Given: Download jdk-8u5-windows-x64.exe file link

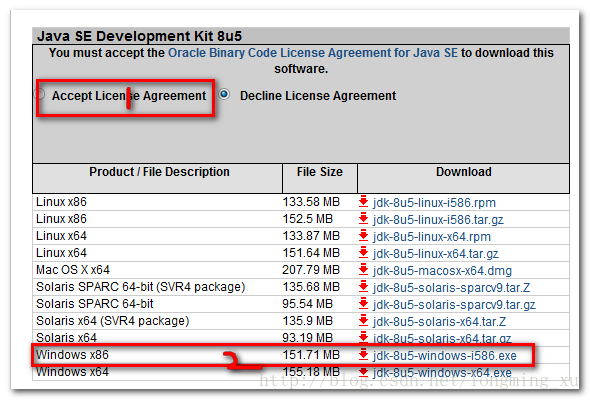Looking at the screenshot, I should pos(442,373).
